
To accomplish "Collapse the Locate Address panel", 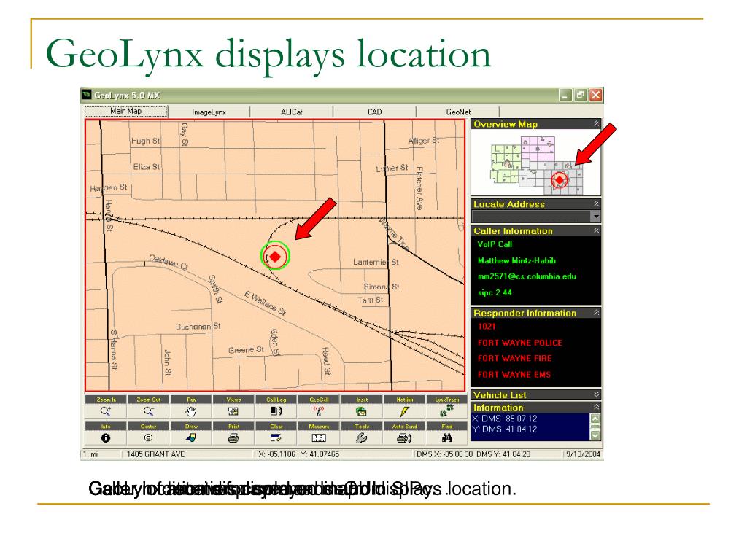I will pos(596,204).
